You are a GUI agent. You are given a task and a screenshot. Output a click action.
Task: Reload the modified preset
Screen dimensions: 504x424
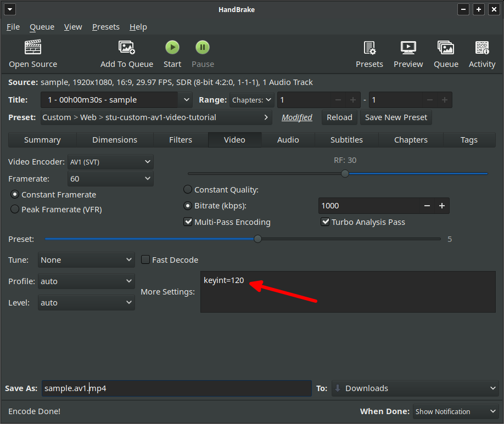339,117
